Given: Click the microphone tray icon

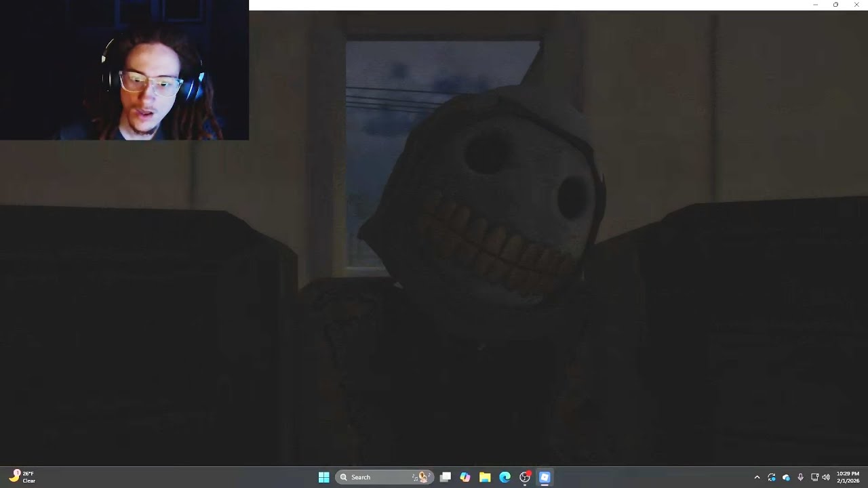Looking at the screenshot, I should click(x=800, y=477).
